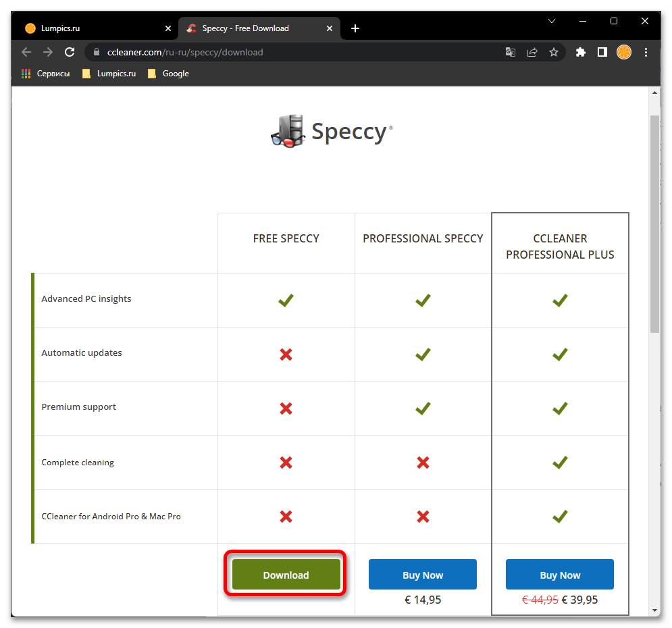Click Free Speccy Automatic updates red cross
672x628 pixels.
coord(286,355)
